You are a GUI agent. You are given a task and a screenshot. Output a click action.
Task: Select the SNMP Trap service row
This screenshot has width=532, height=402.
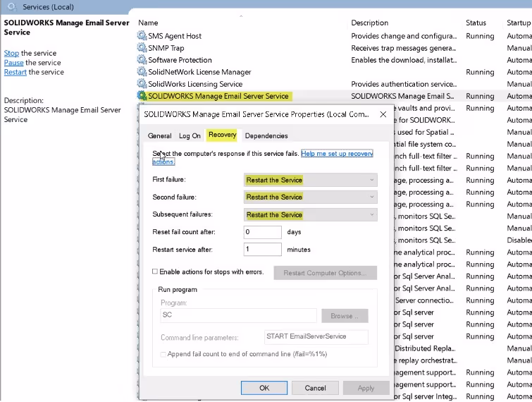click(334, 48)
